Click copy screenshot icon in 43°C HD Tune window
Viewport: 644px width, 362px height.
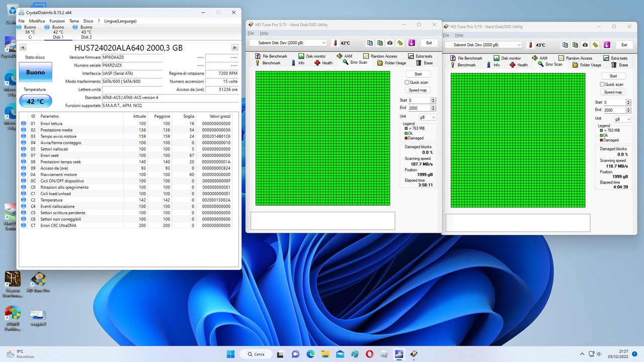tap(575, 45)
